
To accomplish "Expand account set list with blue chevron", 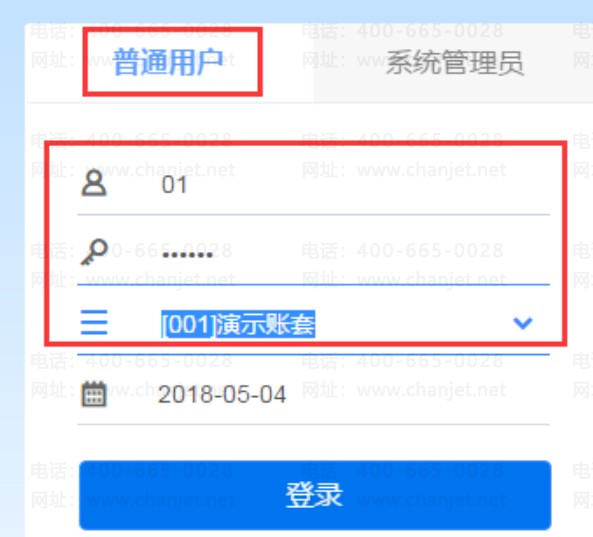I will (x=523, y=323).
